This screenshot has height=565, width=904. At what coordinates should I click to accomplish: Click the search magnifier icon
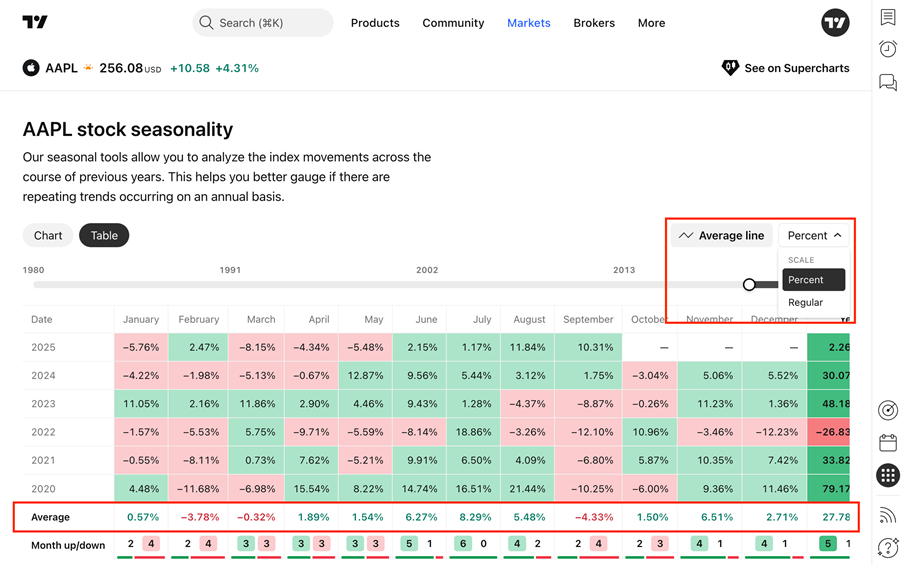click(x=206, y=22)
